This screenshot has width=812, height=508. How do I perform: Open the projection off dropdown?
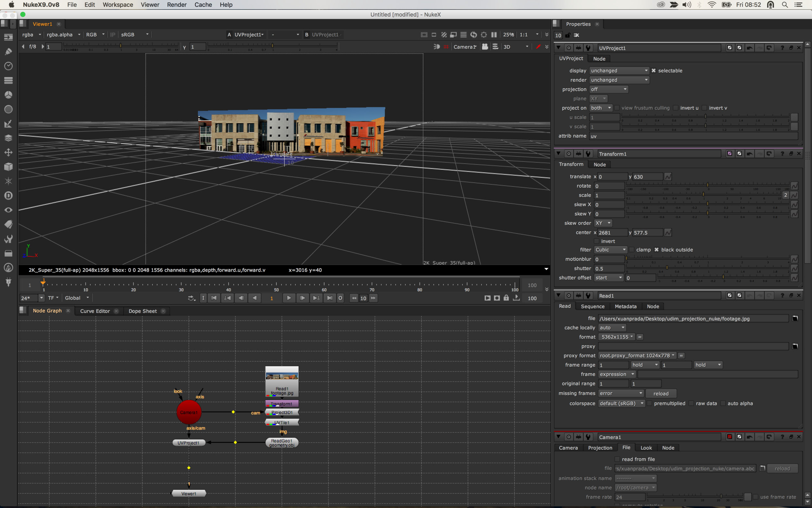pyautogui.click(x=609, y=89)
